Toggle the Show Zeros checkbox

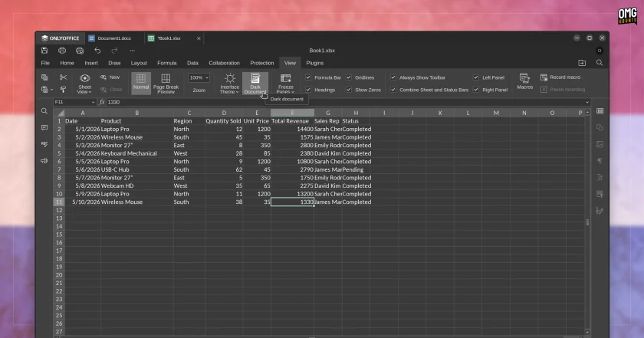pos(349,90)
